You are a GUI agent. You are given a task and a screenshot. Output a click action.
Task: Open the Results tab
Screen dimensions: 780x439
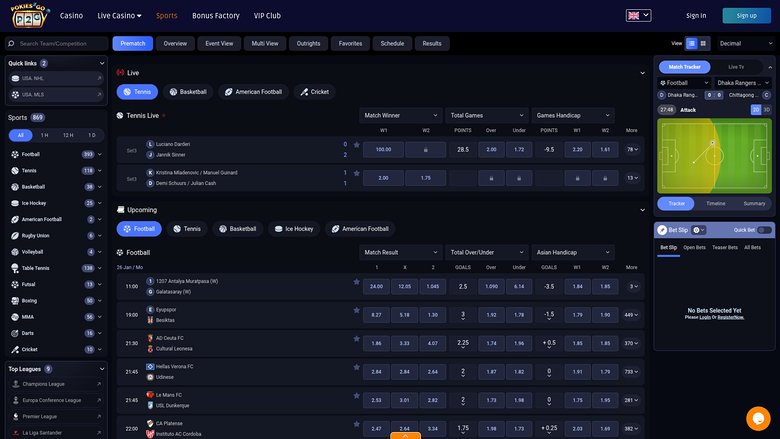(x=432, y=44)
